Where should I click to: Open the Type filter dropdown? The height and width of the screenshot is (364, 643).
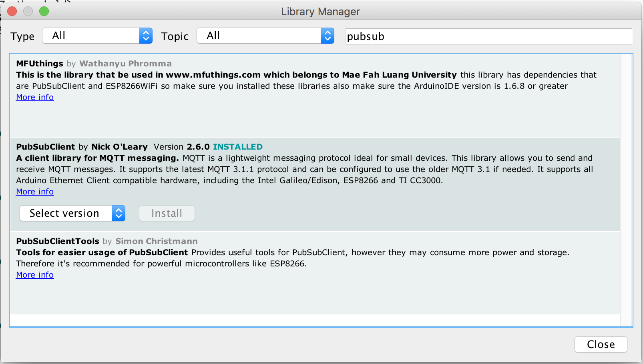97,36
